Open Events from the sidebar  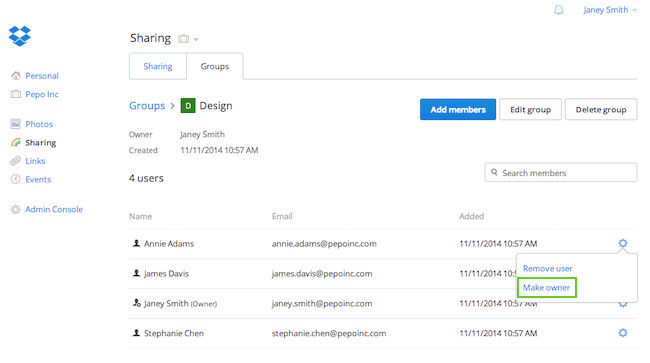38,179
